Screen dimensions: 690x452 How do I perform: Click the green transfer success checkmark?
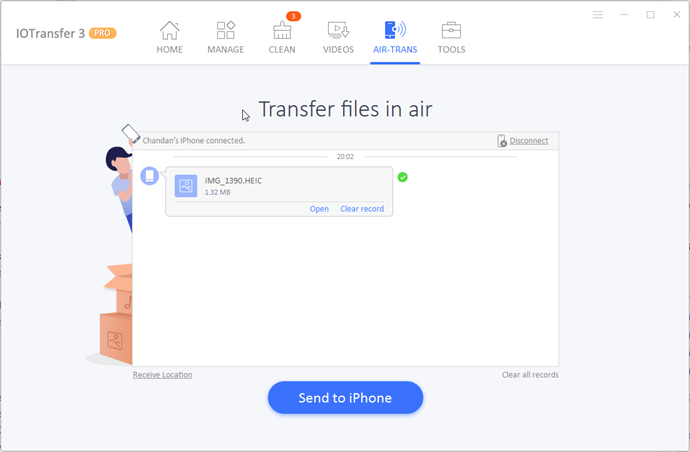click(x=402, y=177)
